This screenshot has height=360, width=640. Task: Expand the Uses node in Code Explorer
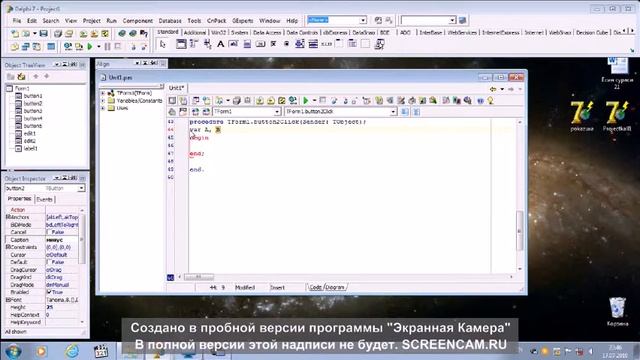click(103, 108)
